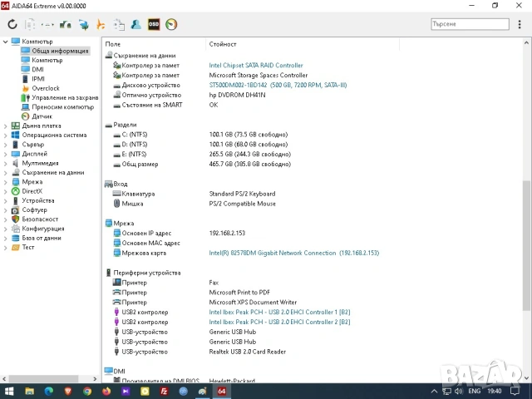This screenshot has height=399, width=532.
Task: Select the hp DVDROM DH41N value
Action: 237,95
